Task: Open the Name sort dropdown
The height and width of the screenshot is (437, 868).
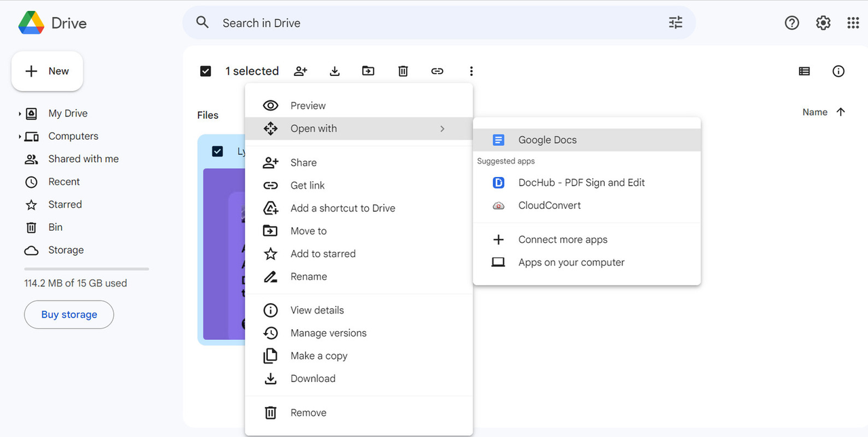Action: coord(814,113)
